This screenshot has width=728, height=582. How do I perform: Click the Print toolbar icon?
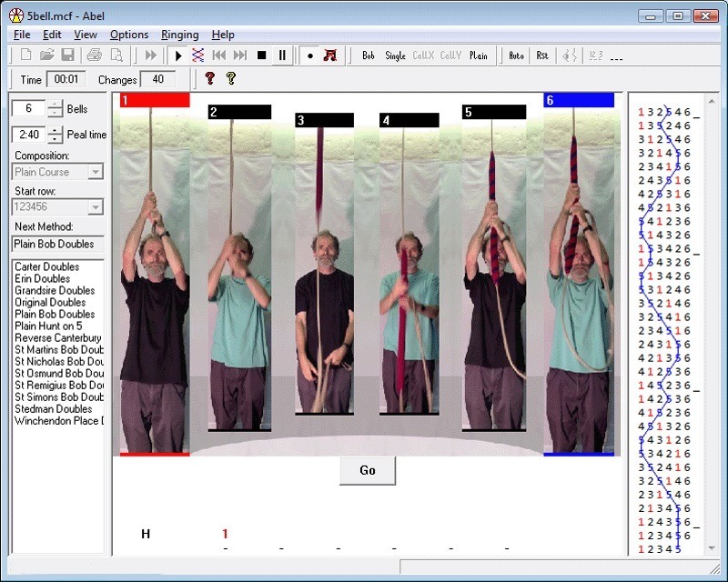[95, 55]
